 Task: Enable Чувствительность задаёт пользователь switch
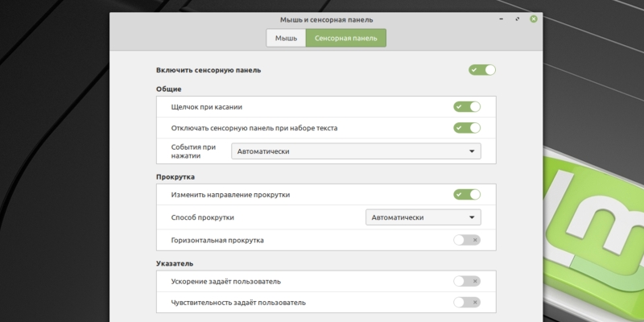click(467, 303)
